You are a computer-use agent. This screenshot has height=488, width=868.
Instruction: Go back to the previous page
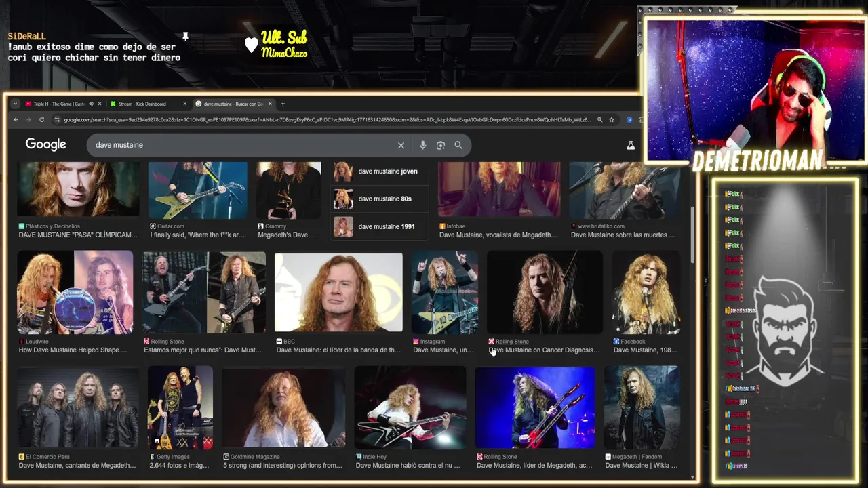pos(16,120)
